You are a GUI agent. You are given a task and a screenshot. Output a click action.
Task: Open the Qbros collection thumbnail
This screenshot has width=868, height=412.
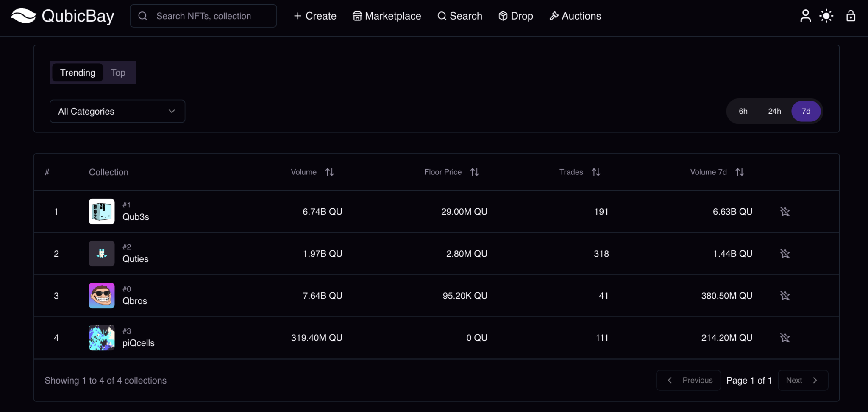pos(102,295)
